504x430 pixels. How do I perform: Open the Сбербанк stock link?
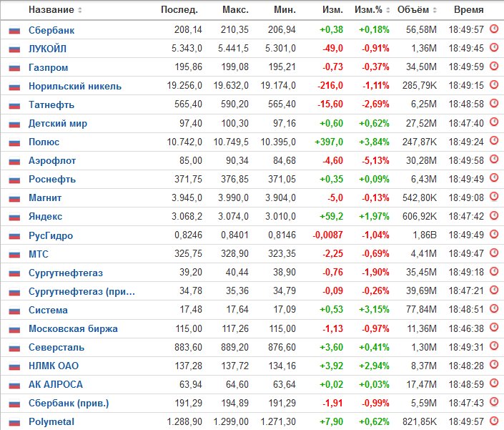pos(51,30)
